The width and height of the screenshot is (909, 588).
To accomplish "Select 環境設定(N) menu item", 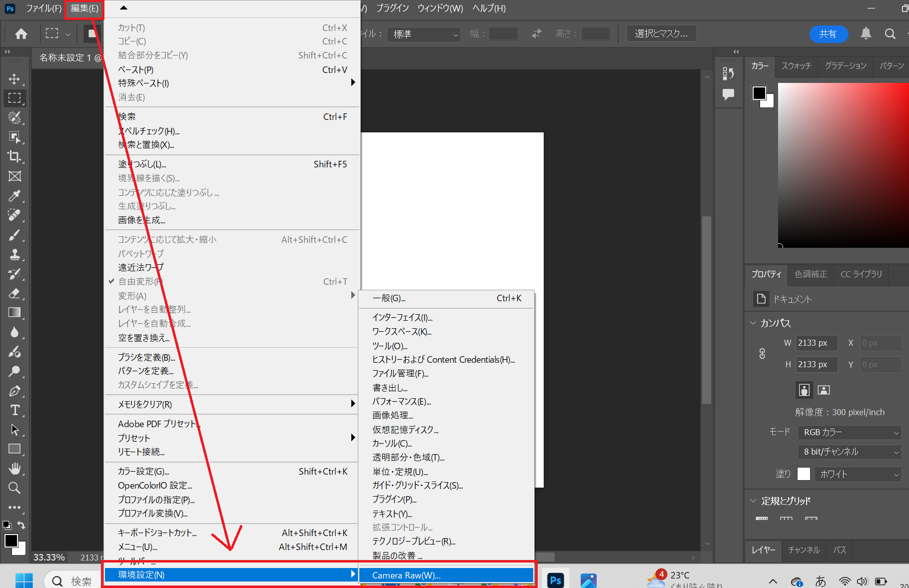I will (x=231, y=575).
